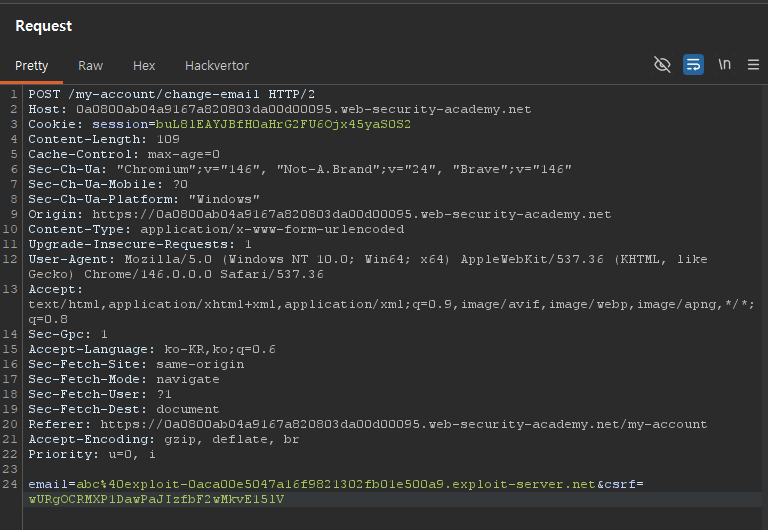This screenshot has width=768, height=530.
Task: Click the csrf token value
Action: click(x=155, y=499)
